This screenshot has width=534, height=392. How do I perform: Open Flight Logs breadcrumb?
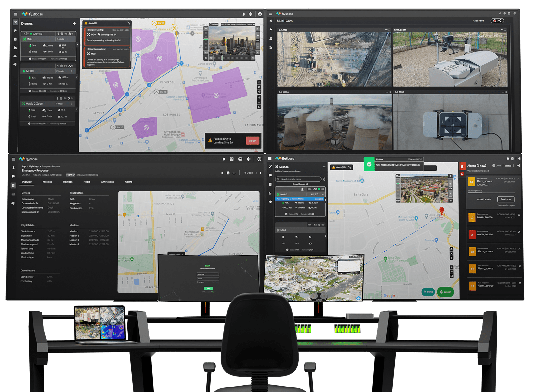coord(34,166)
